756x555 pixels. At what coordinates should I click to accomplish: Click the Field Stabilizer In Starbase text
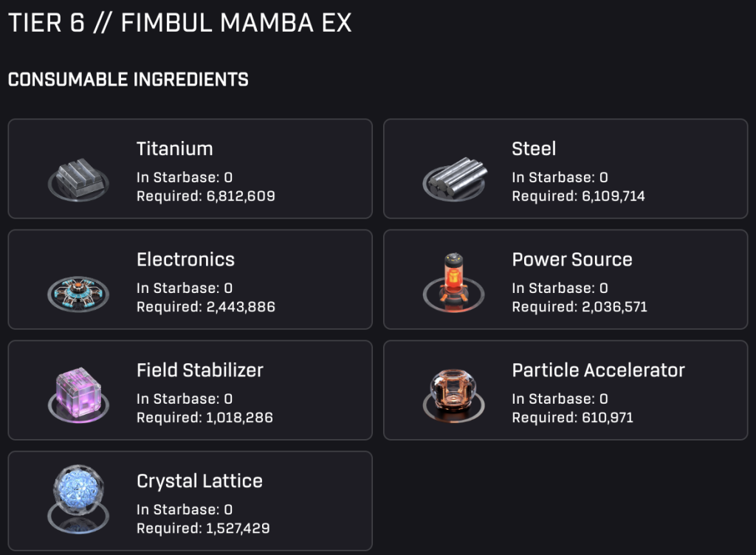(x=184, y=398)
